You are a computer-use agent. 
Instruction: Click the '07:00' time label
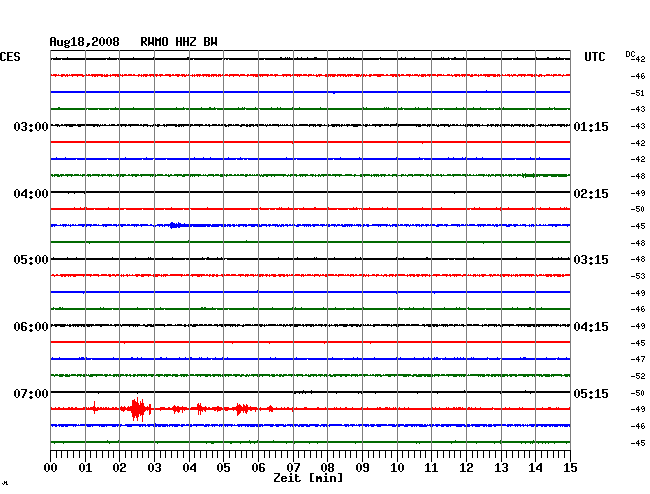click(31, 393)
